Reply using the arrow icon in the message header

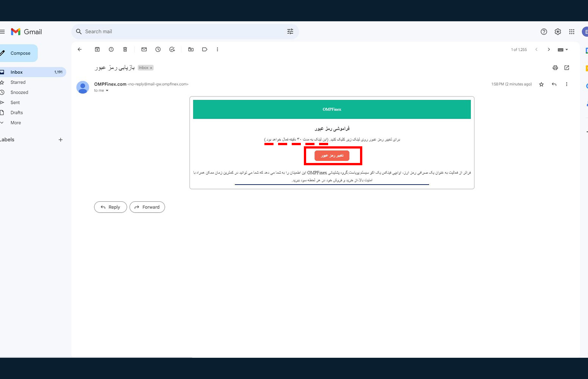[554, 84]
